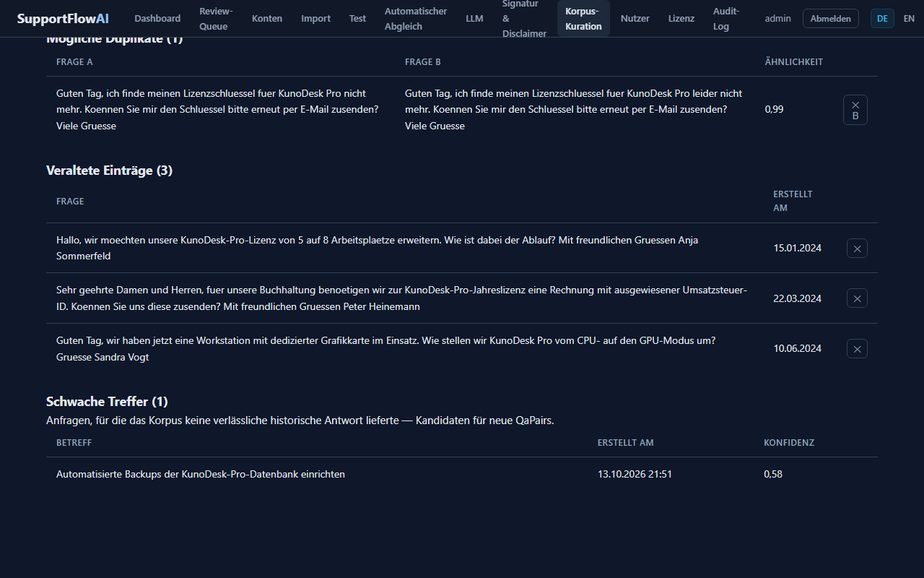Delete outdated entry dated 15.01.2024

coord(857,248)
